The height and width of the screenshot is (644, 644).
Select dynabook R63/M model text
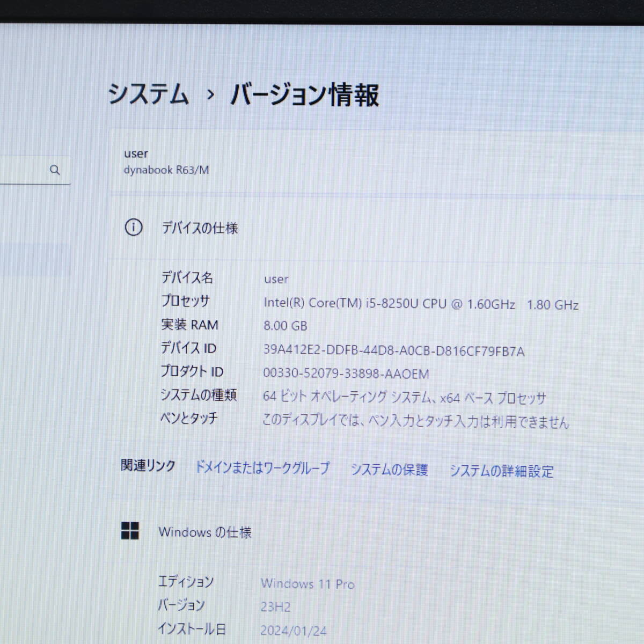click(166, 170)
